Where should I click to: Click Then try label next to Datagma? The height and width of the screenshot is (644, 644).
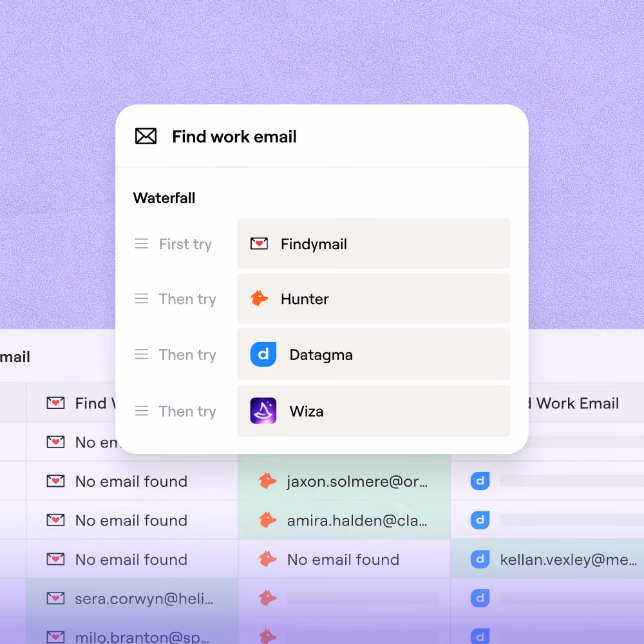(187, 355)
